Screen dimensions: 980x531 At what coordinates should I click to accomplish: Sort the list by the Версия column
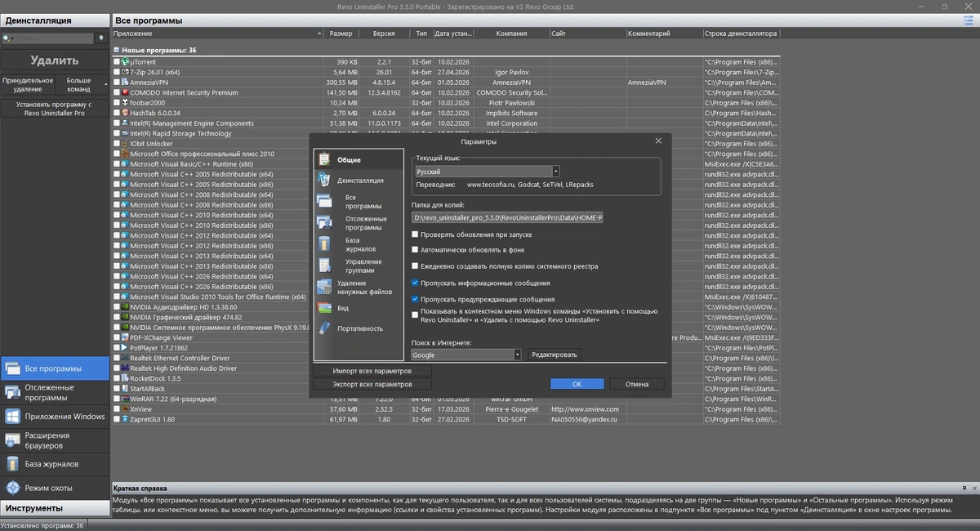click(384, 33)
